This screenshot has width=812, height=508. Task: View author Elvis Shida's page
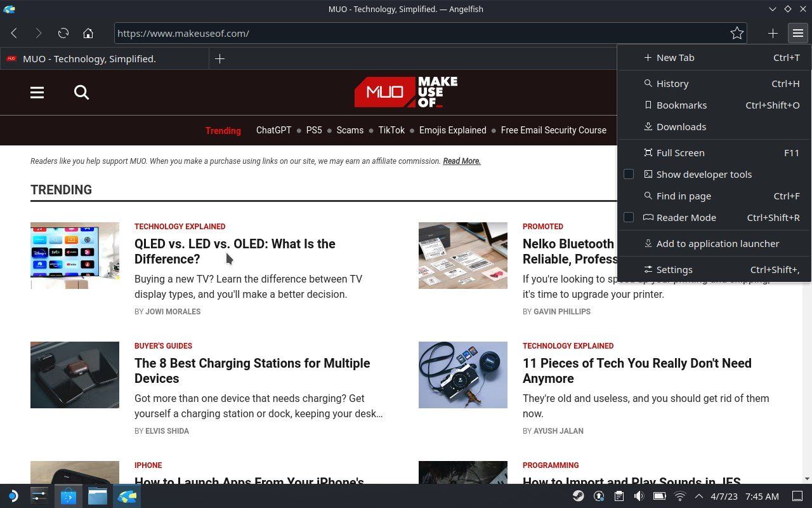tap(167, 431)
